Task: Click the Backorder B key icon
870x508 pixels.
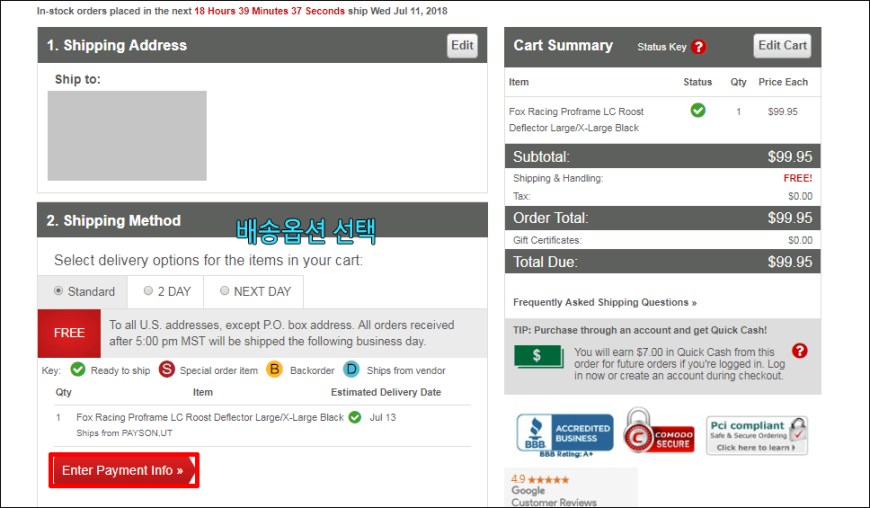Action: coord(274,369)
